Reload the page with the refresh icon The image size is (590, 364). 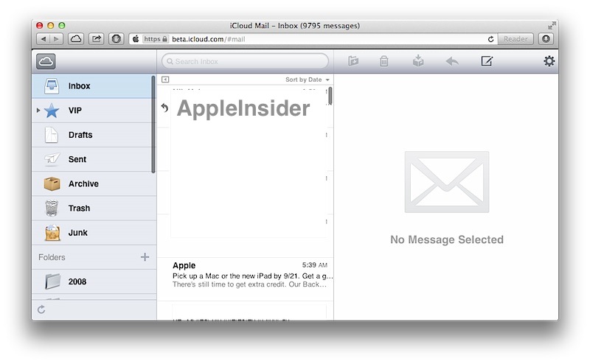coord(490,39)
